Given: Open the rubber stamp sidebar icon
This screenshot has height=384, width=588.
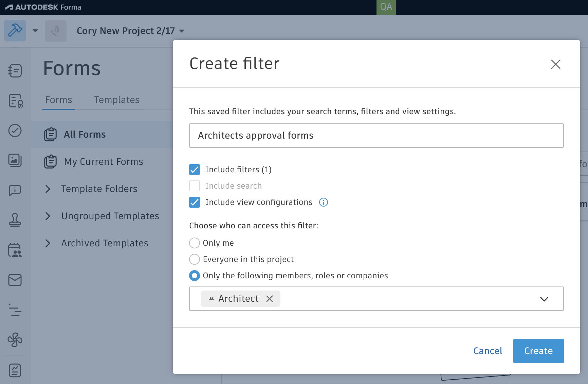Looking at the screenshot, I should click(15, 220).
